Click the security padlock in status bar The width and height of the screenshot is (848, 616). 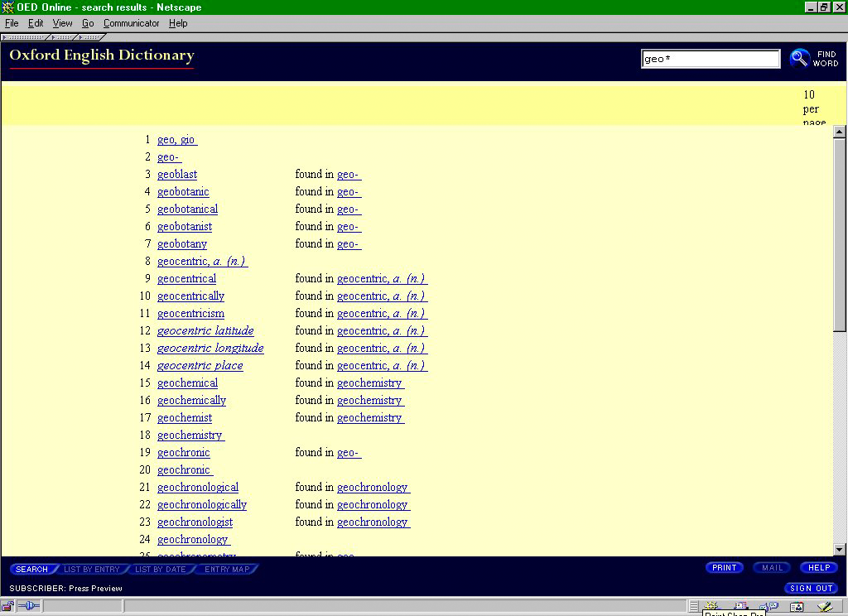pyautogui.click(x=8, y=607)
